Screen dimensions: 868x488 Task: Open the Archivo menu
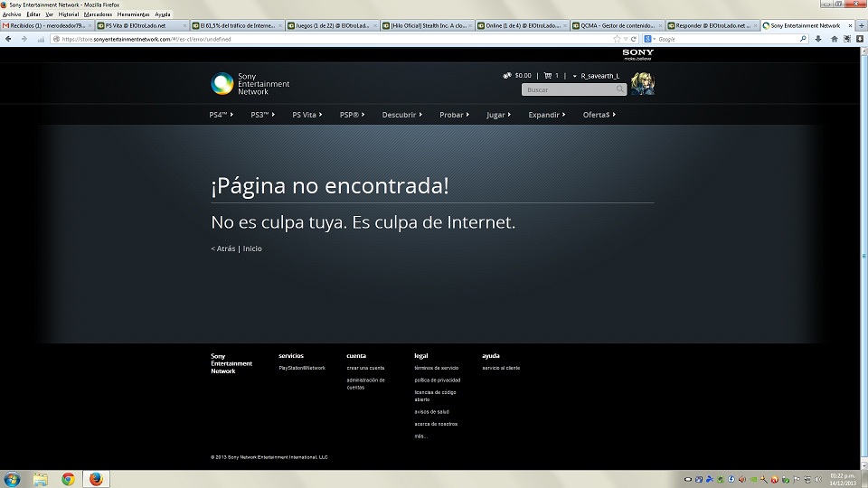[12, 14]
